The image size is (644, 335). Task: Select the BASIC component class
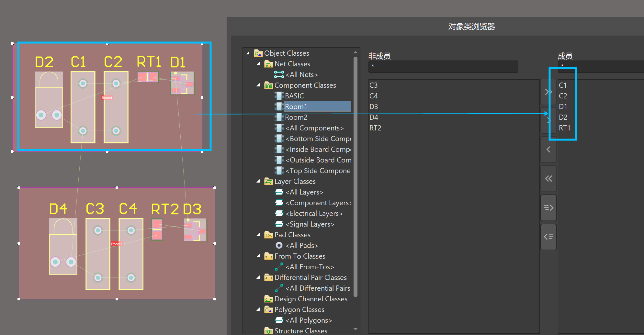click(294, 96)
